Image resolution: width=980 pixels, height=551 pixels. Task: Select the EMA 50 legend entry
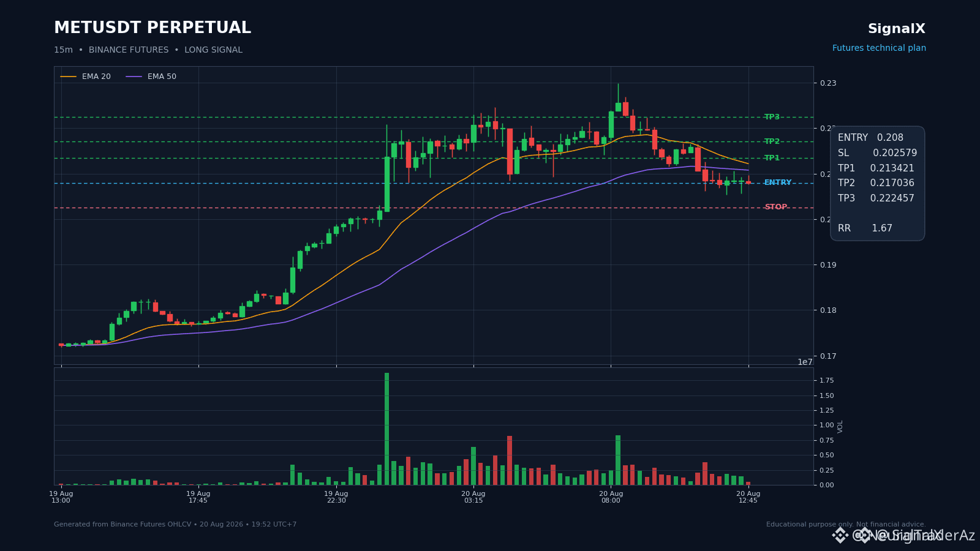tap(151, 77)
